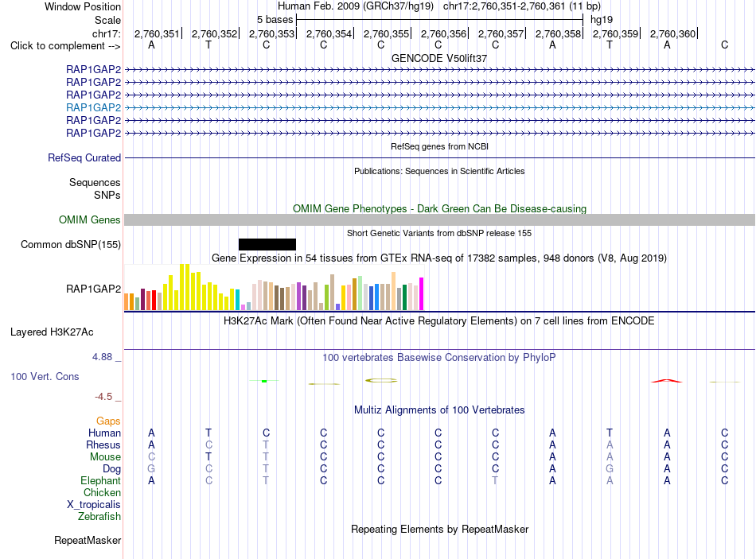Viewport: 756px width, 559px height.
Task: Click the Window Position label
Action: click(83, 6)
